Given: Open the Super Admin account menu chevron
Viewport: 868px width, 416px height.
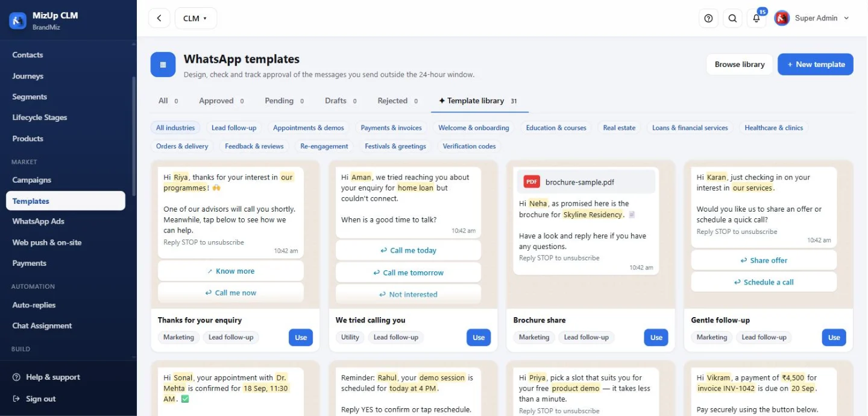Looking at the screenshot, I should point(846,18).
